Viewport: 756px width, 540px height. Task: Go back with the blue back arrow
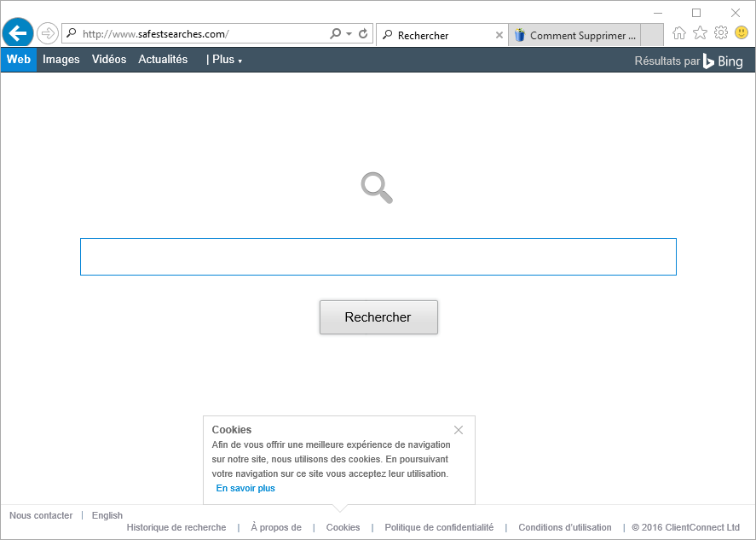(18, 33)
